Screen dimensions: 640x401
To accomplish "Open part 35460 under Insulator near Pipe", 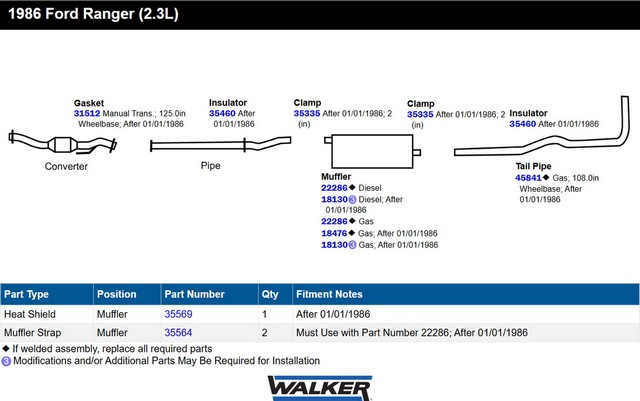I will (x=222, y=114).
